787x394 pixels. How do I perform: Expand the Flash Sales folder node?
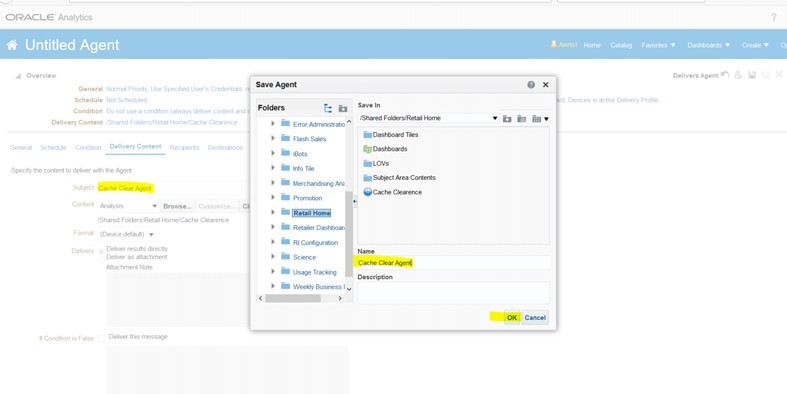tap(273, 138)
